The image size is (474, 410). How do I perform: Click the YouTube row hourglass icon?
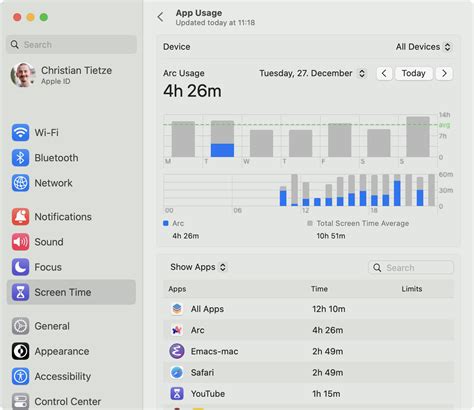tap(177, 394)
